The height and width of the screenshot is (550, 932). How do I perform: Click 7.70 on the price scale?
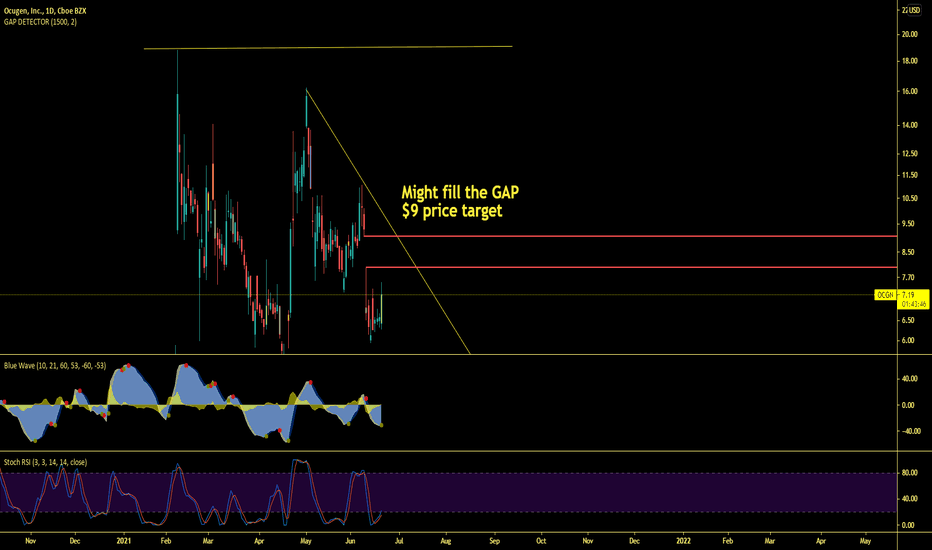click(x=908, y=278)
